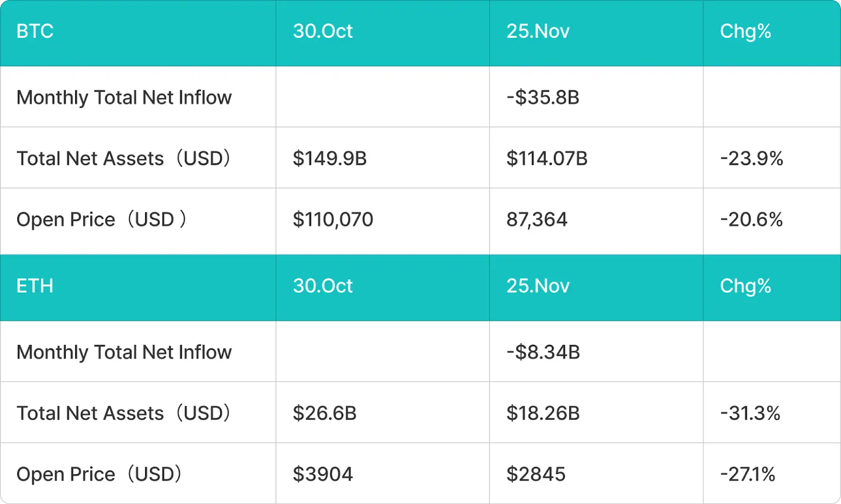Click the $114.07B total net assets value
The width and height of the screenshot is (841, 504).
pos(547,159)
